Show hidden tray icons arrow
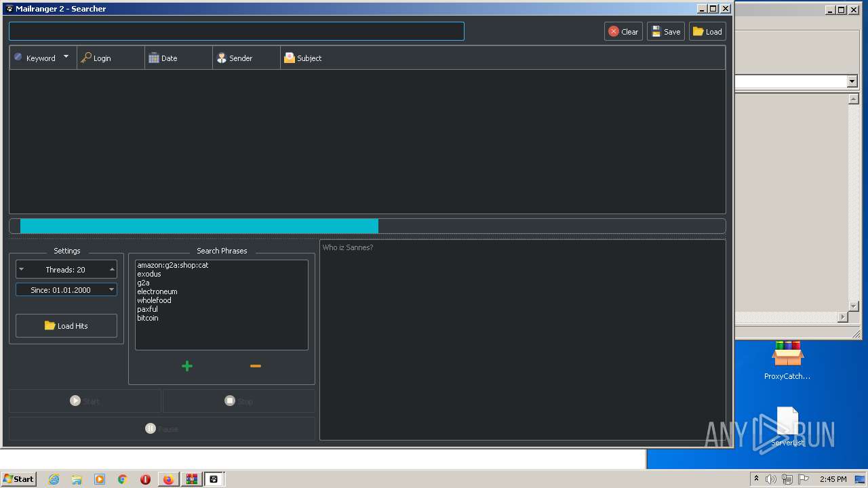Screen dimensions: 868x488 point(756,479)
